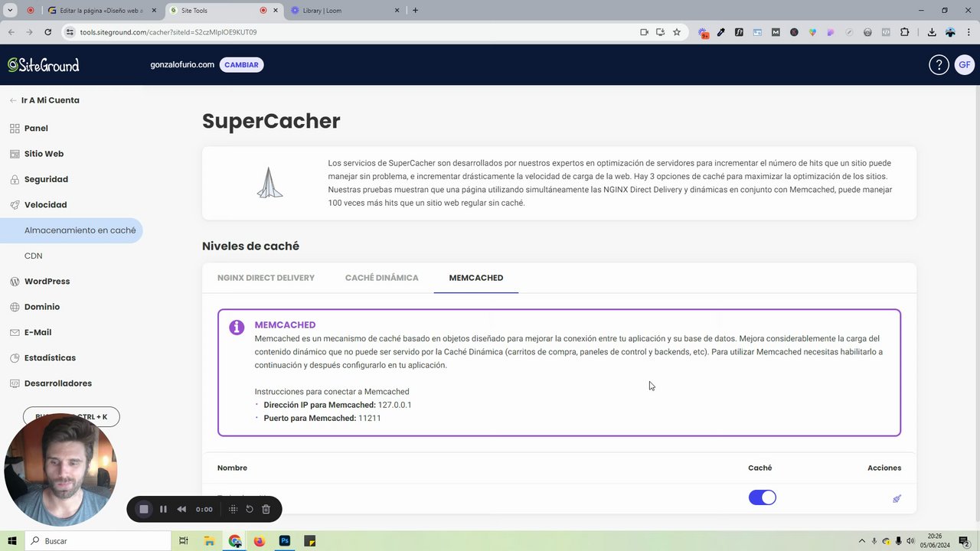Restart the Loom recording
Screen dimensions: 980x551
(x=249, y=509)
